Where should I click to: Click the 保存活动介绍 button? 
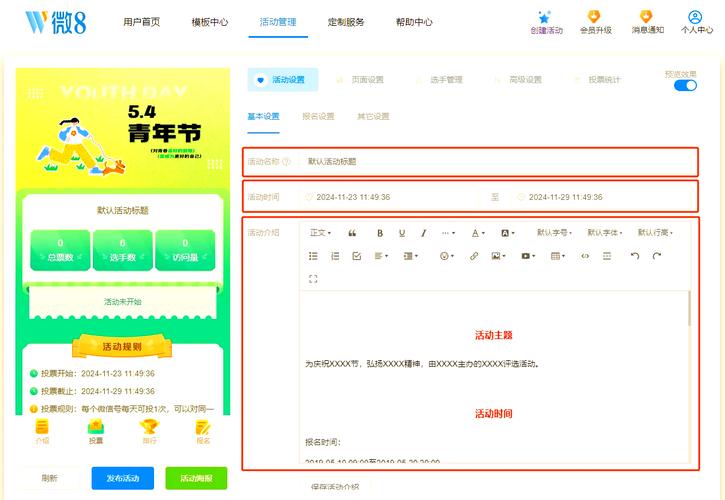(336, 487)
